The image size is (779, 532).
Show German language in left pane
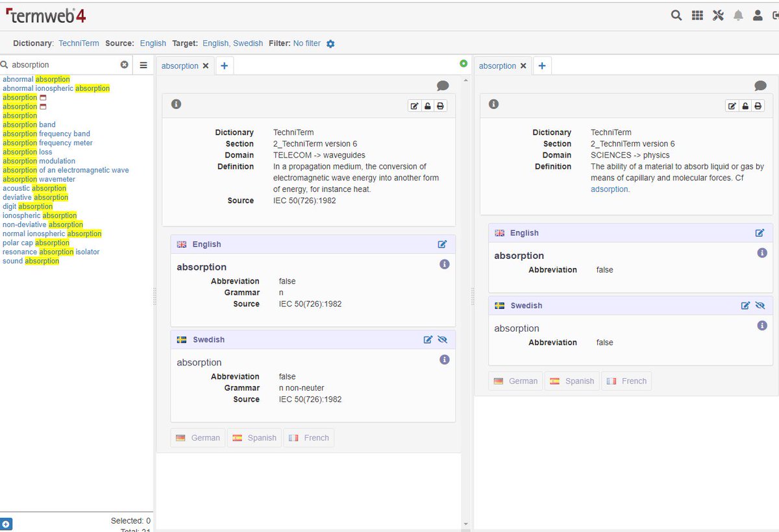tap(198, 438)
